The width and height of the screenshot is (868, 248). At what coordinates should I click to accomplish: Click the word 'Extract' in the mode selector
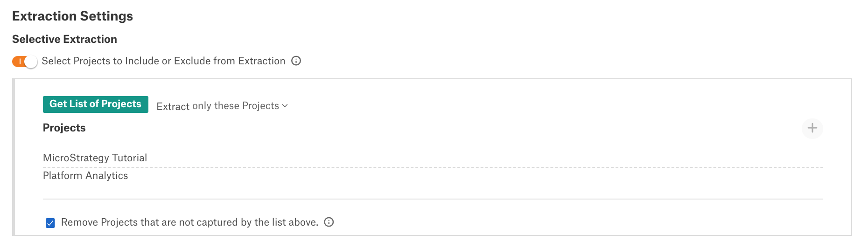173,106
